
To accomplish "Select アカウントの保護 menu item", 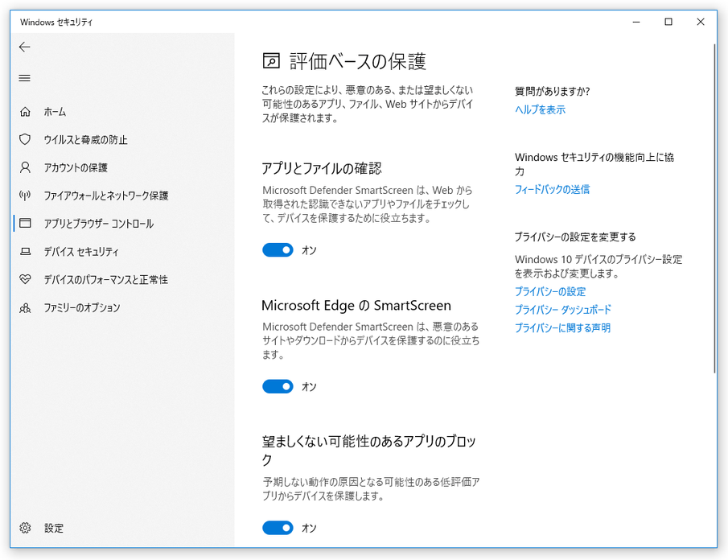I will point(76,167).
